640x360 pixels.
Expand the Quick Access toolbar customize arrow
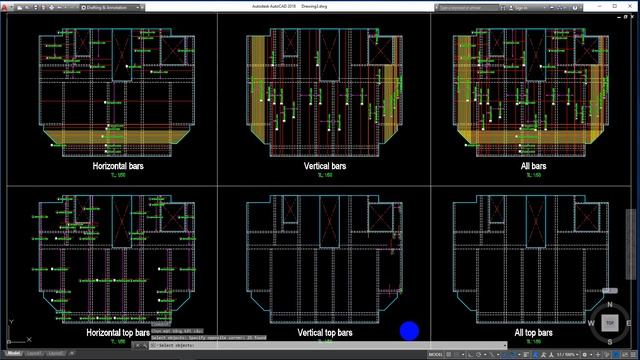coord(142,8)
